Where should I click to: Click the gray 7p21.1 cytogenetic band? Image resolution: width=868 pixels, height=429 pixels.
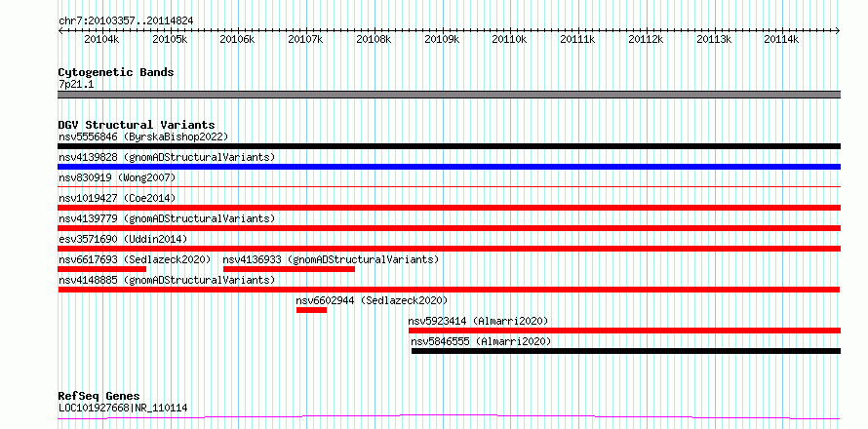click(449, 95)
